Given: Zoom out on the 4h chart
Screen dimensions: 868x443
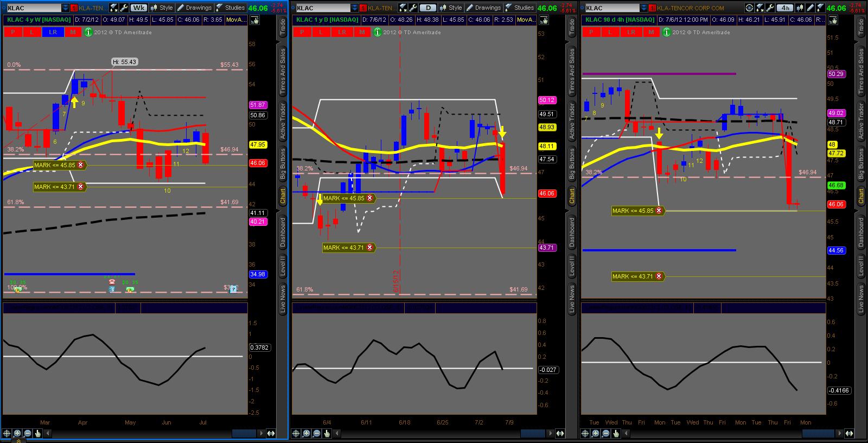Looking at the screenshot, I should [x=606, y=433].
